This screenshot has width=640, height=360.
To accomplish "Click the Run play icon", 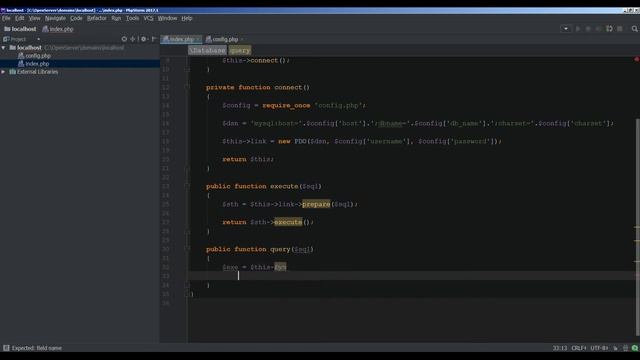I will (x=578, y=29).
